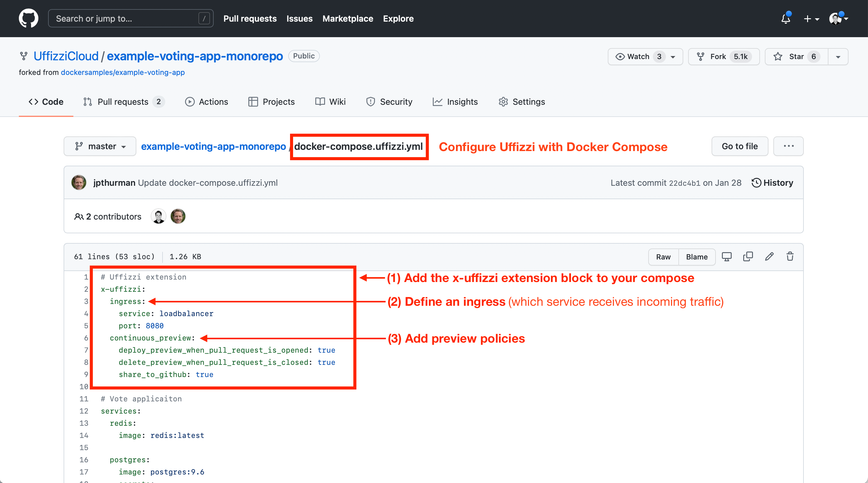Click the 'image: redis:latest' line

pyautogui.click(x=161, y=435)
